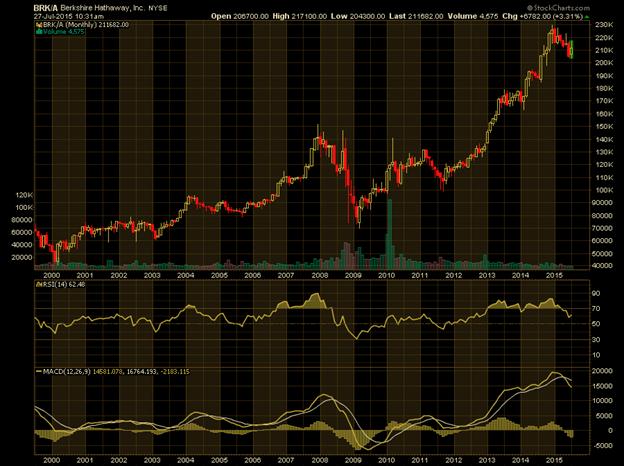Click the "100K" volume axis label
This screenshot has height=466, width=624.
[24, 207]
